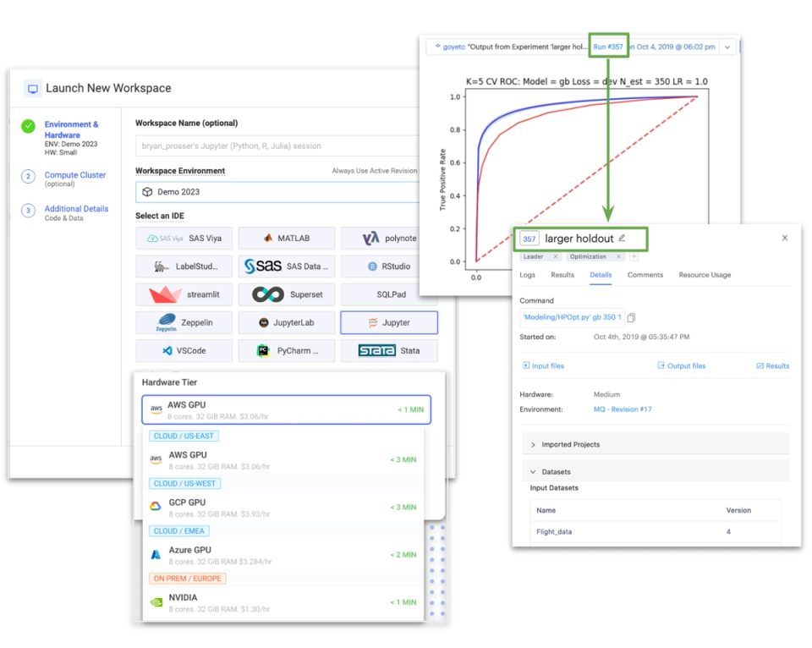Close the run details panel
812x648 pixels.
(x=785, y=238)
